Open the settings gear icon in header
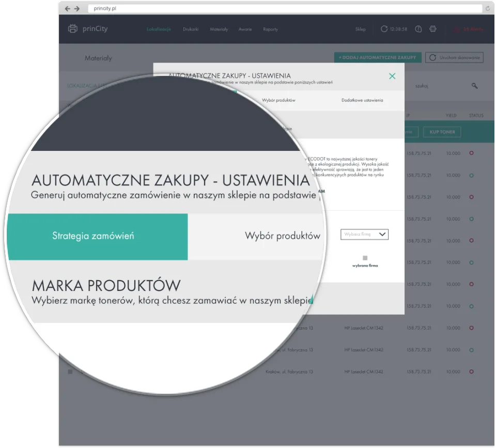The image size is (496, 448). pos(433,29)
